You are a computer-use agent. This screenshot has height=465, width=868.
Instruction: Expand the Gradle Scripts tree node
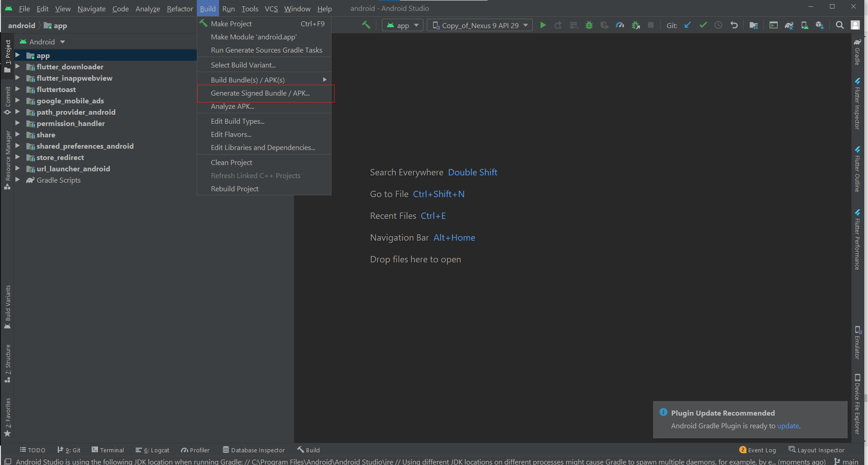click(x=18, y=179)
